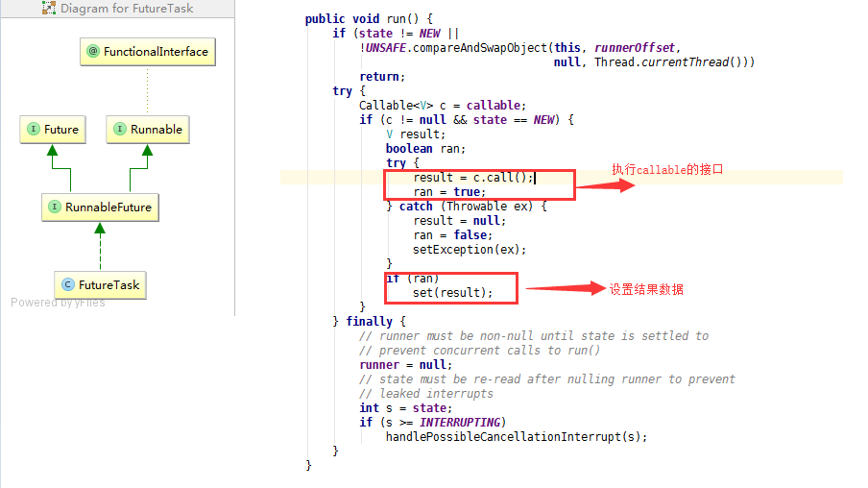This screenshot has width=868, height=488.
Task: Click the 'boolean ran;' declaration
Action: [x=425, y=149]
